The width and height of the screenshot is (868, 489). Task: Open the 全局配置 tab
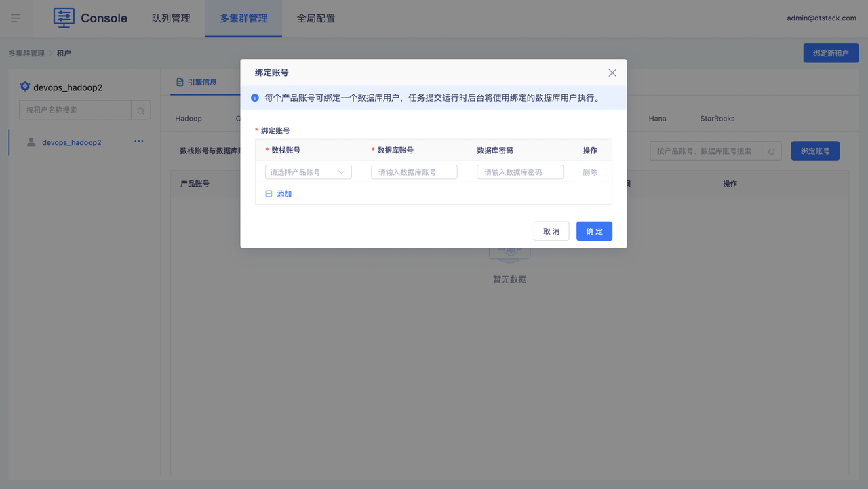pos(316,18)
